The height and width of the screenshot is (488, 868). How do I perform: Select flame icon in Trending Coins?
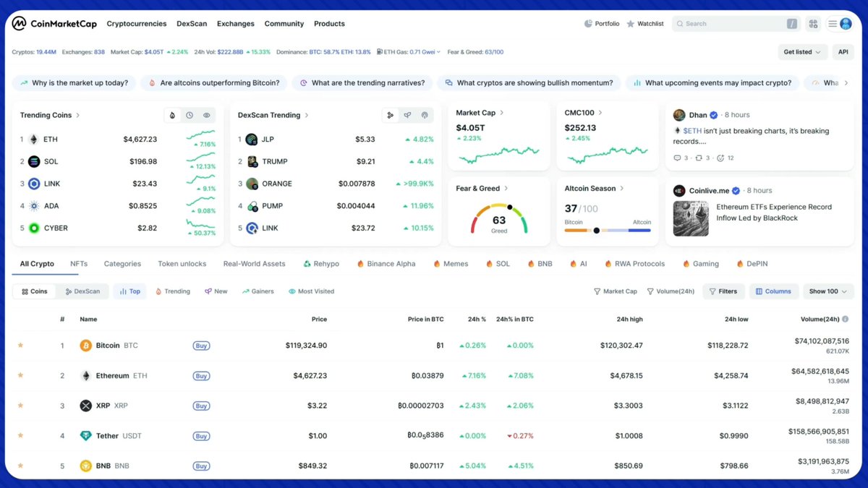tap(172, 115)
